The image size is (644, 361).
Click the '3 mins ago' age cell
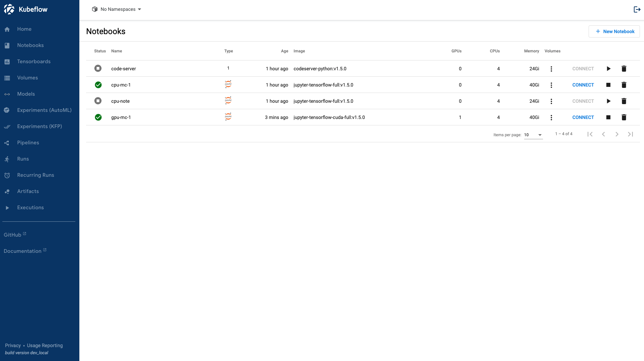pyautogui.click(x=276, y=117)
